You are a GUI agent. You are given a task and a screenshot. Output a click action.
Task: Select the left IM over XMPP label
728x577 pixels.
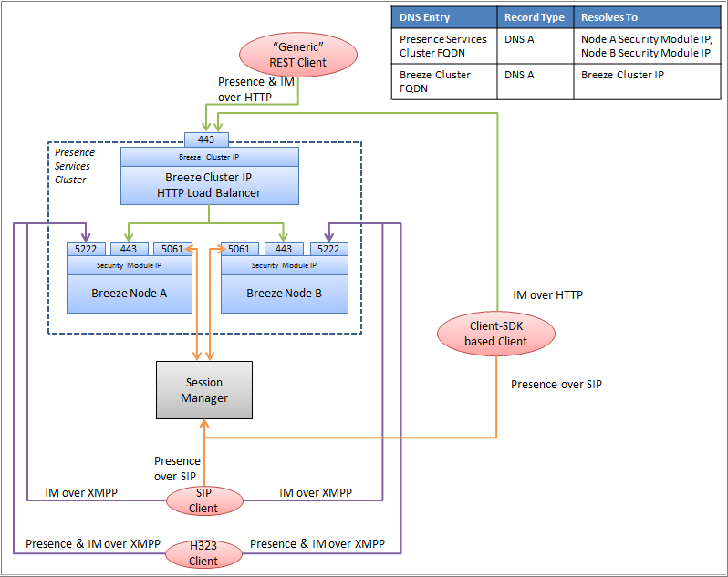pyautogui.click(x=81, y=492)
